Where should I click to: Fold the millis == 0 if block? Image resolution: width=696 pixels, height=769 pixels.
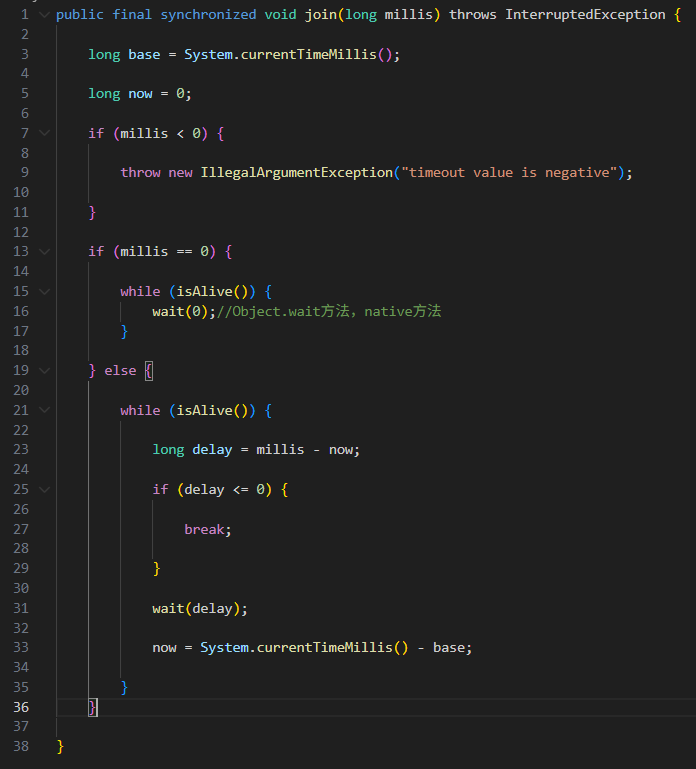coord(43,251)
